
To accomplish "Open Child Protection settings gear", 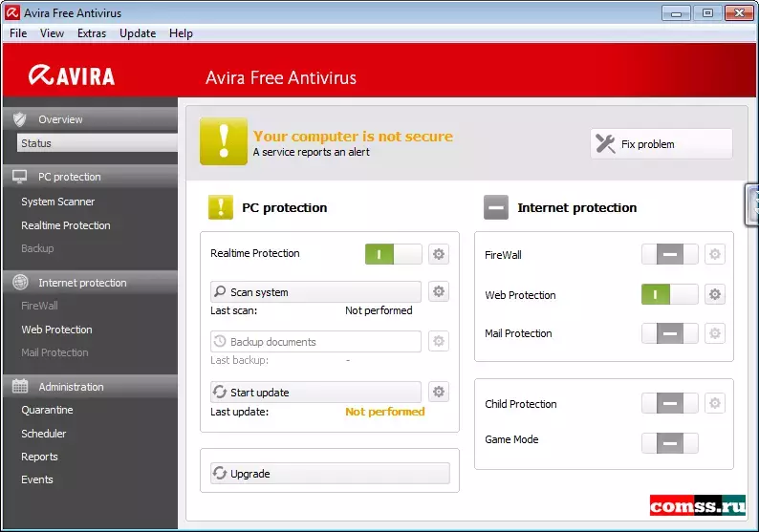I will (x=715, y=403).
